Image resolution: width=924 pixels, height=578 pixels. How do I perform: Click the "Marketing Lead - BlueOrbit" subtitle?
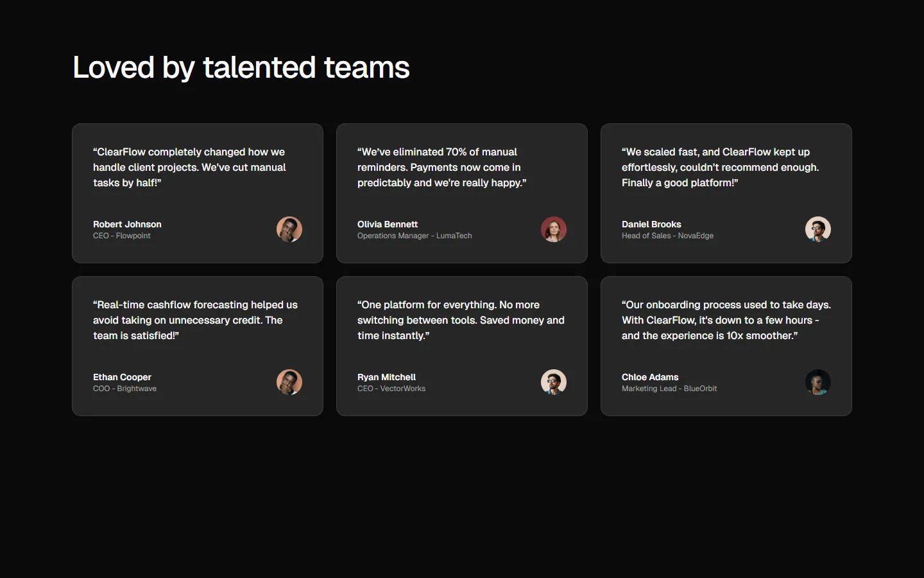(x=669, y=389)
